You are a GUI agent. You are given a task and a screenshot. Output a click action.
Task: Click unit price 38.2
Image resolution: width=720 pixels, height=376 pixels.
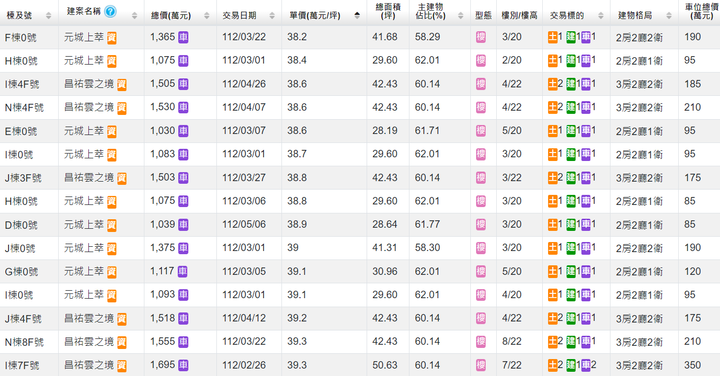click(297, 37)
